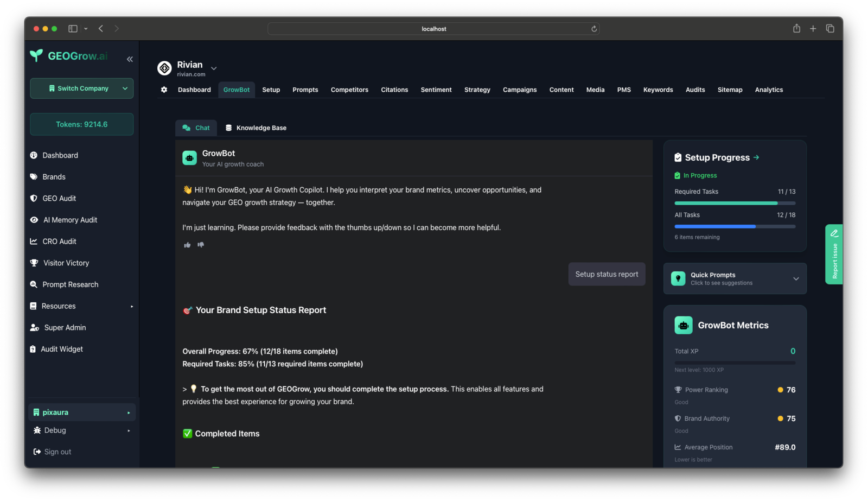This screenshot has width=868, height=501.
Task: Open brand settings gear icon
Action: 164,90
